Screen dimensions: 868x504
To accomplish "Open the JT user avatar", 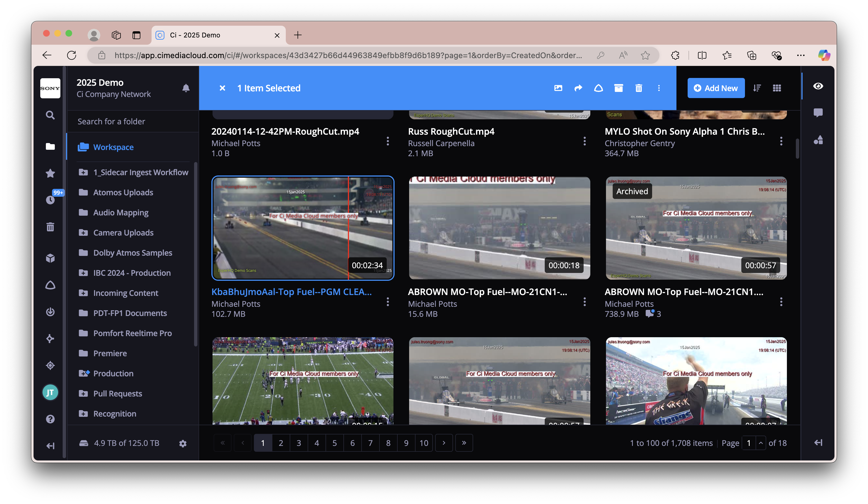I will pos(50,392).
